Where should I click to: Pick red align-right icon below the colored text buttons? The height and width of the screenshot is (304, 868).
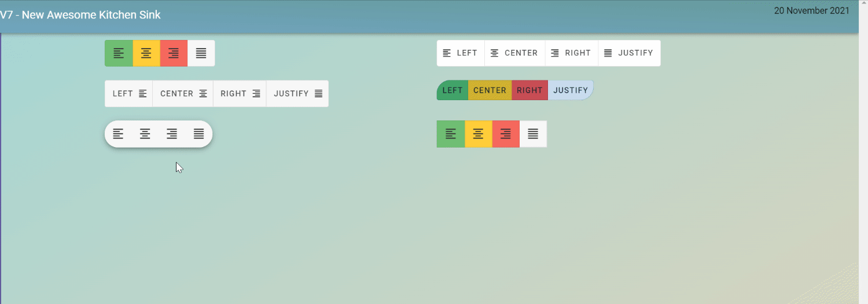pyautogui.click(x=506, y=134)
